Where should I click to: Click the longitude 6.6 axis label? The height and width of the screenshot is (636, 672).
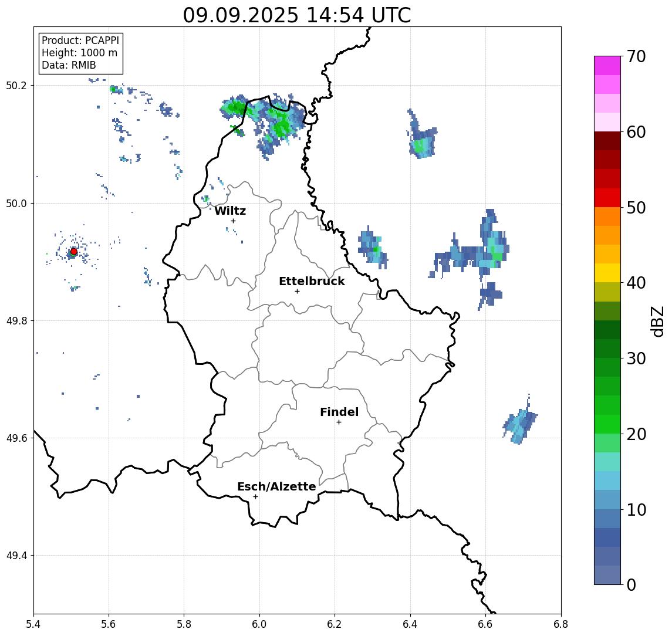click(x=486, y=624)
